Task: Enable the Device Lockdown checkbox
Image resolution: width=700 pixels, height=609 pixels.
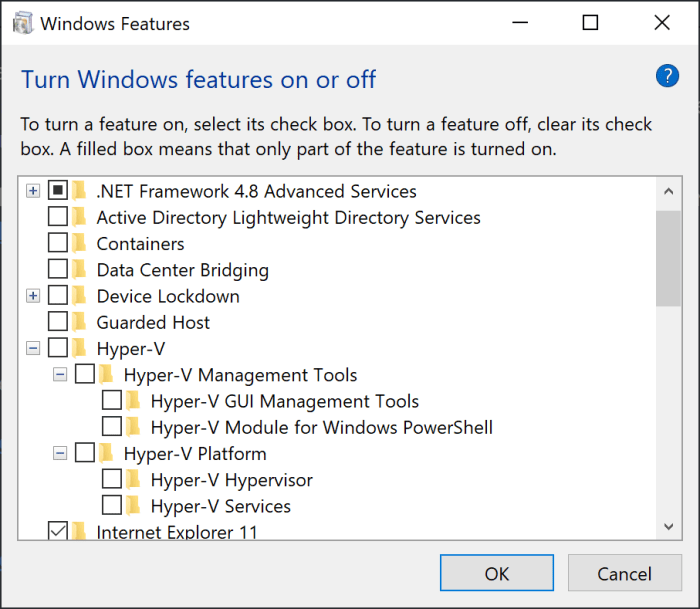Action: click(58, 296)
